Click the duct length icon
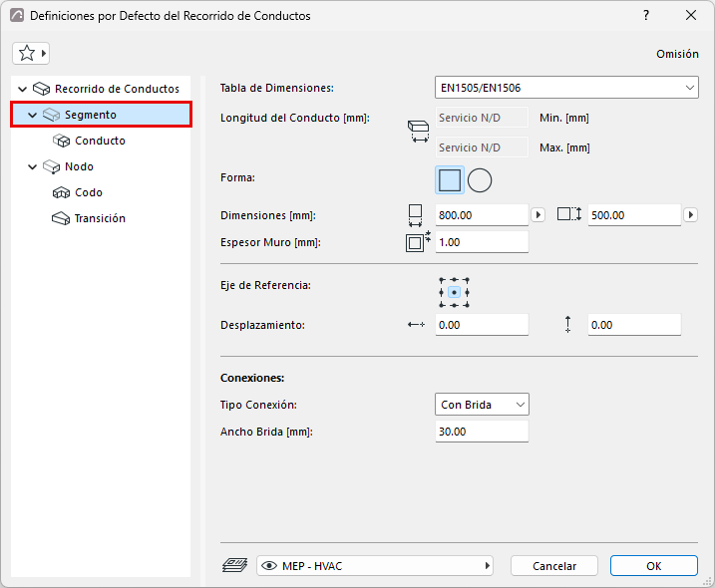 pos(418,132)
